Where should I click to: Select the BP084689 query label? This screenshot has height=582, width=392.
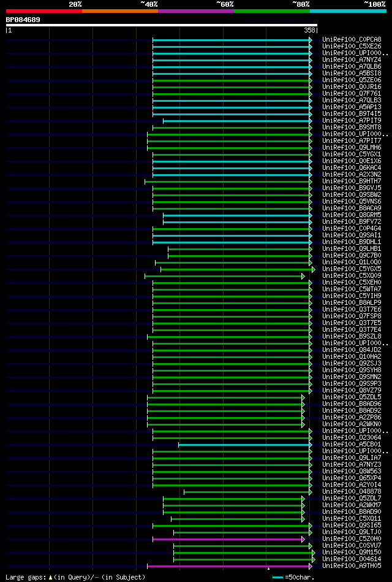(x=23, y=20)
